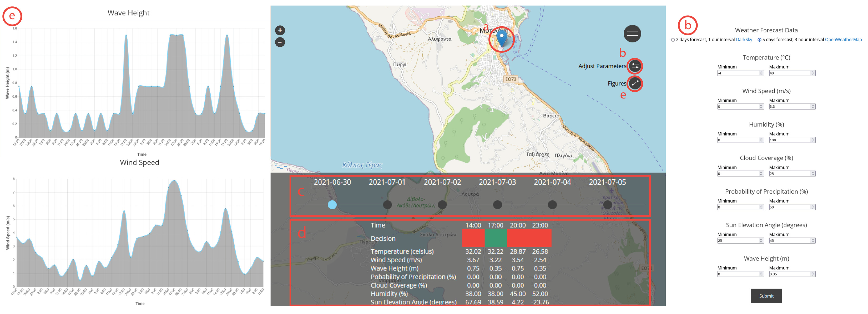This screenshot has width=868, height=314.
Task: Select the 2021-07-01 timeline dot
Action: coord(387,205)
